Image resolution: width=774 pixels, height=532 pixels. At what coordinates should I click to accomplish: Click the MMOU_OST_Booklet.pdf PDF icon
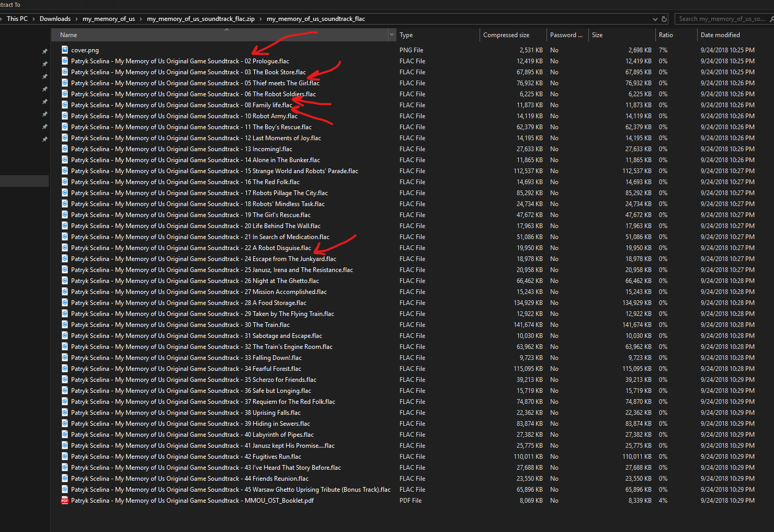pos(65,500)
